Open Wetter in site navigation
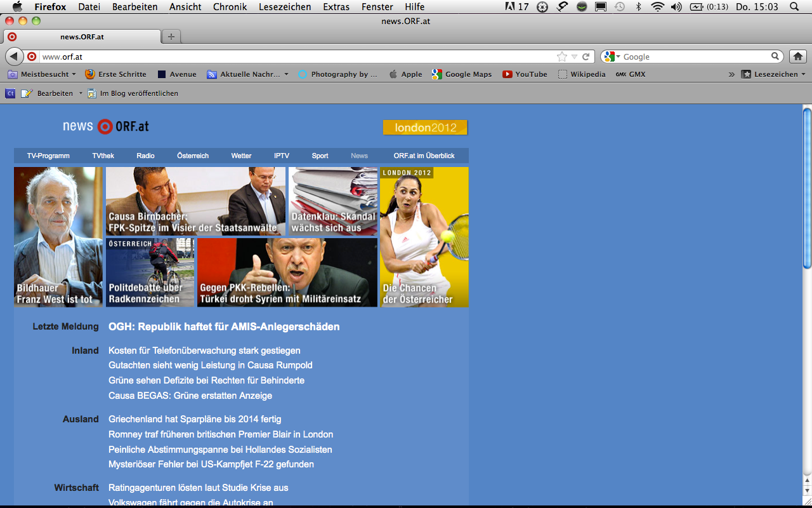 (x=241, y=156)
